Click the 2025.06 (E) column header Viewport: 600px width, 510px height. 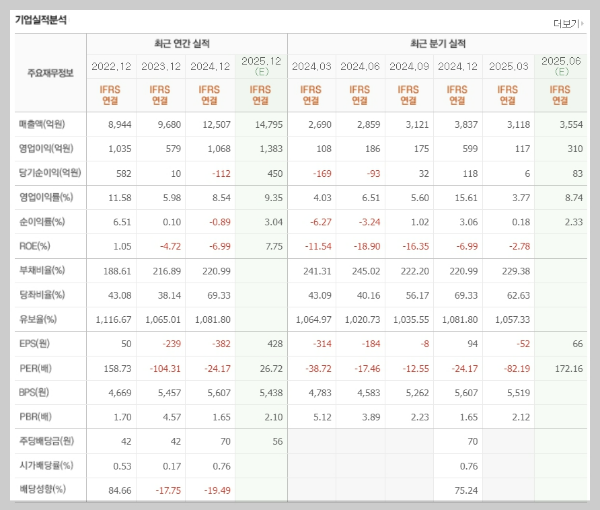(x=561, y=66)
